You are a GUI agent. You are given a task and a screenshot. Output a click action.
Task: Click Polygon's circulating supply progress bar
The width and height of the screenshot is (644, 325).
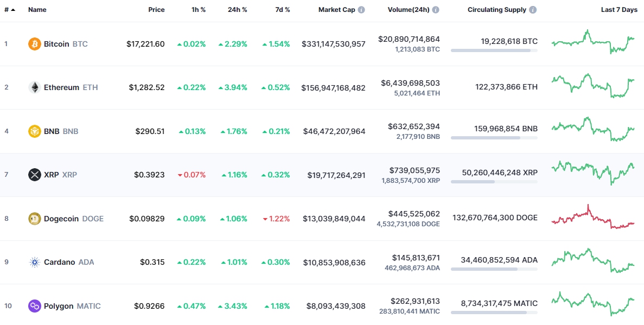(x=494, y=313)
